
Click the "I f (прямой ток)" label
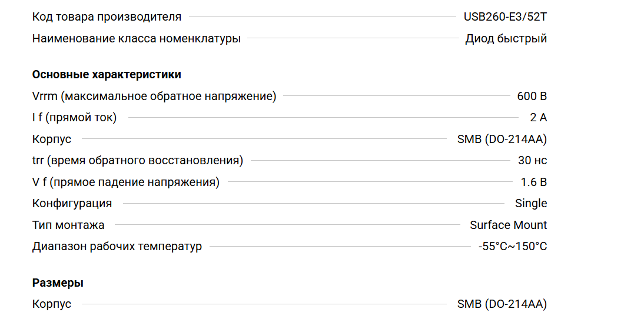pos(74,118)
